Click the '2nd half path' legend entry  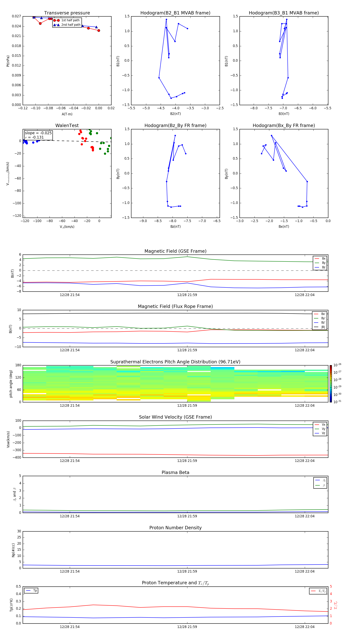coord(67,25)
